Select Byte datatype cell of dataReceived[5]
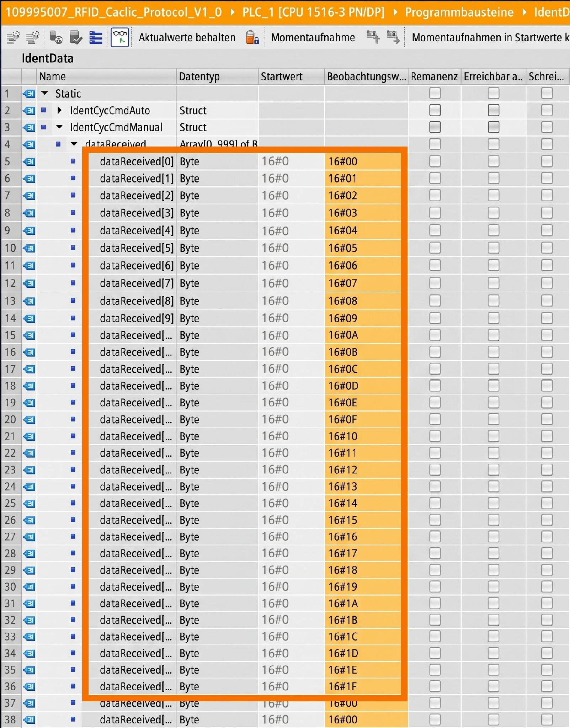This screenshot has width=570, height=728. 217,248
